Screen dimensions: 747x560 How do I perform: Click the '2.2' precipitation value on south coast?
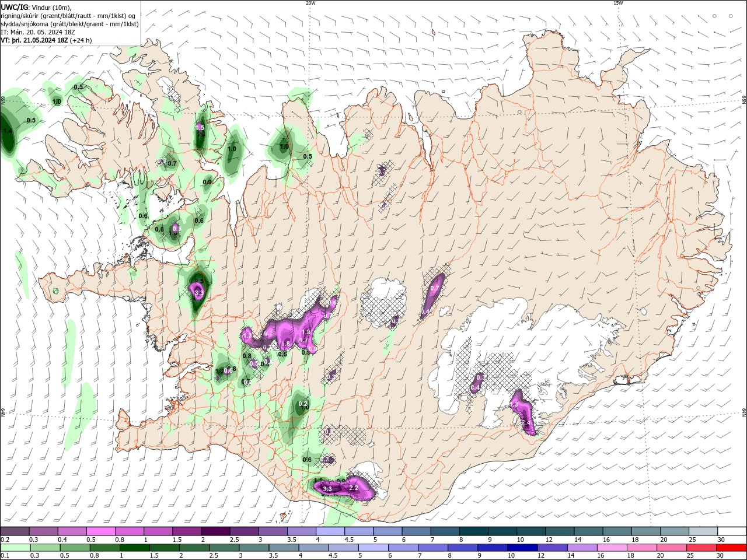click(353, 487)
